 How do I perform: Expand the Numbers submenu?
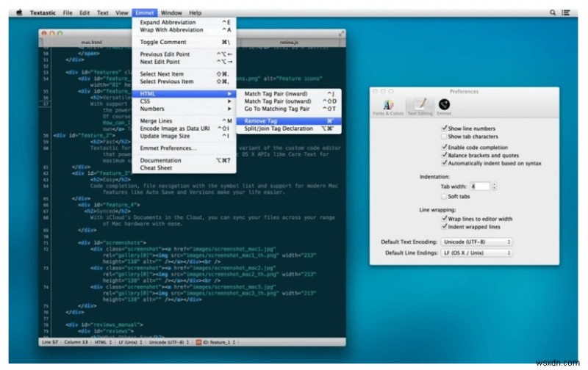[184, 109]
